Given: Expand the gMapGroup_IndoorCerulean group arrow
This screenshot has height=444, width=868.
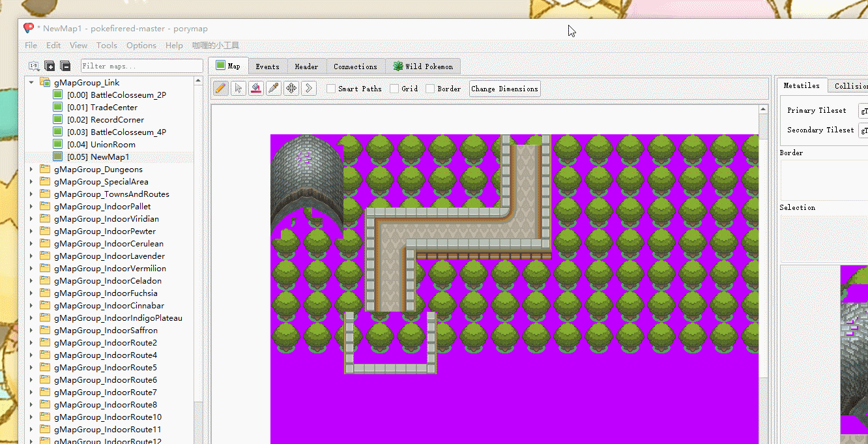Looking at the screenshot, I should coord(31,244).
